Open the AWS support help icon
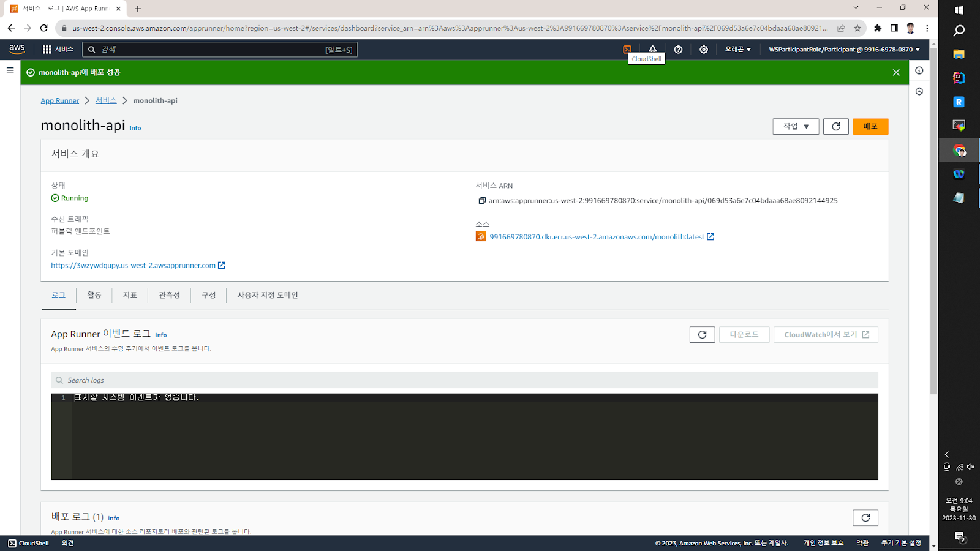980x551 pixels. click(678, 50)
